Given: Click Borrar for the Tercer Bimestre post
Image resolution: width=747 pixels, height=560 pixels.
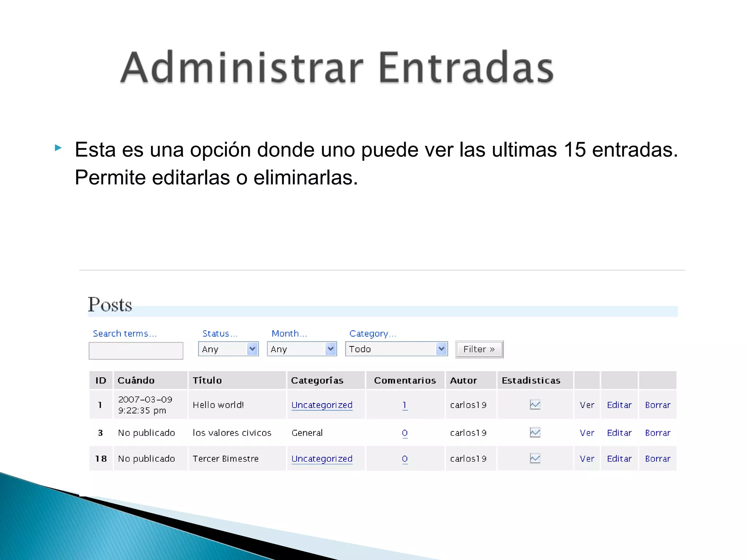Looking at the screenshot, I should [x=658, y=459].
